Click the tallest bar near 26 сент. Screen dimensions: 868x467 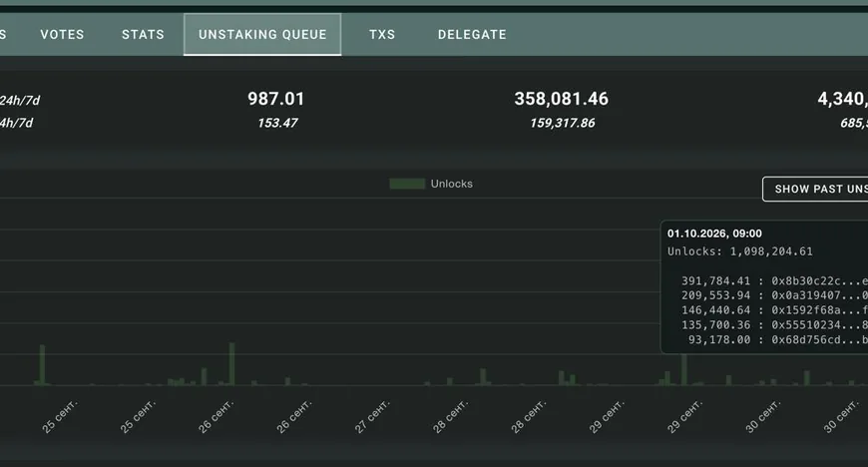coord(231,364)
